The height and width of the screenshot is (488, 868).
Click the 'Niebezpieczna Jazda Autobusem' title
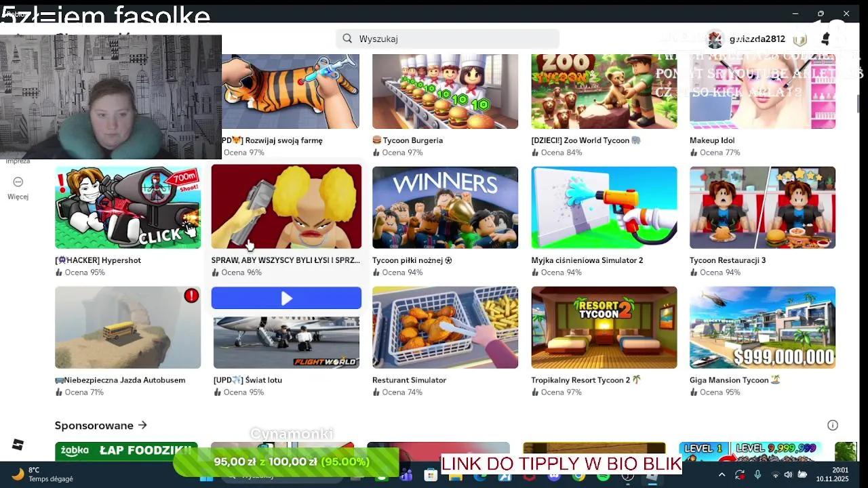[120, 380]
